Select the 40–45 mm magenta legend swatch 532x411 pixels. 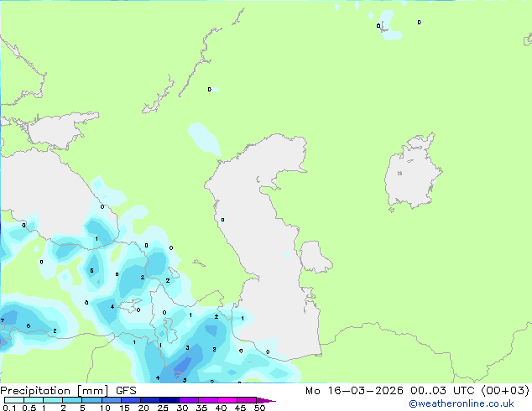[227, 400]
